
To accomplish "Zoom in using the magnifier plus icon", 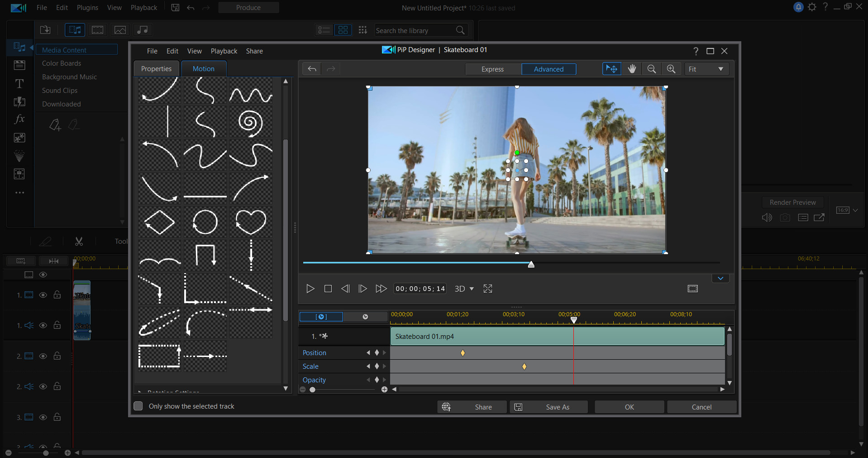I will pos(671,68).
